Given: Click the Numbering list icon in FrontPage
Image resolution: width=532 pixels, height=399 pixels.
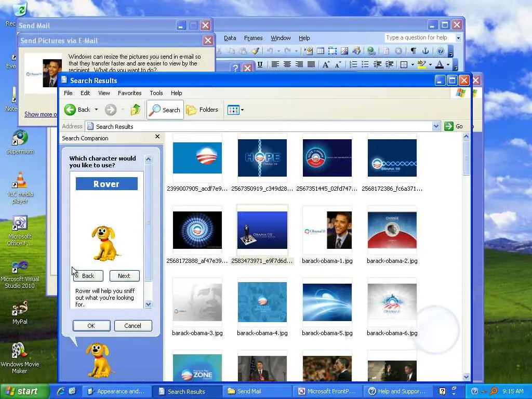Looking at the screenshot, I should tap(353, 64).
